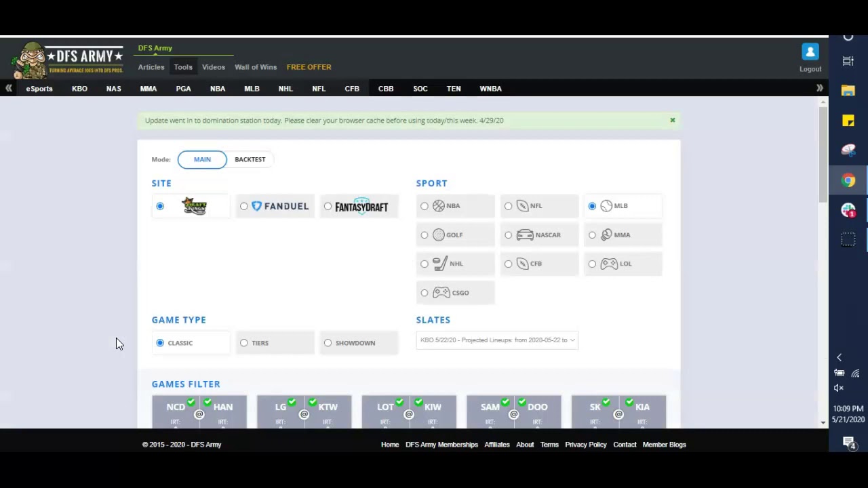Click the MLB baseball icon

click(x=606, y=206)
